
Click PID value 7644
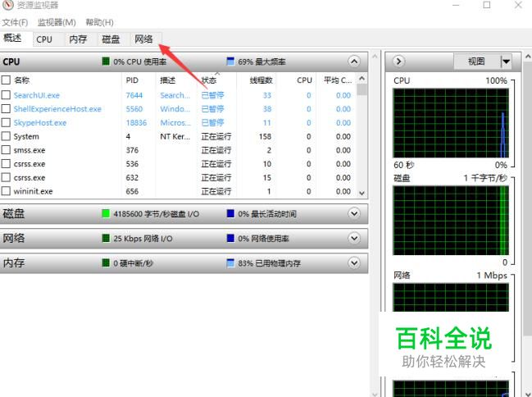tap(134, 95)
